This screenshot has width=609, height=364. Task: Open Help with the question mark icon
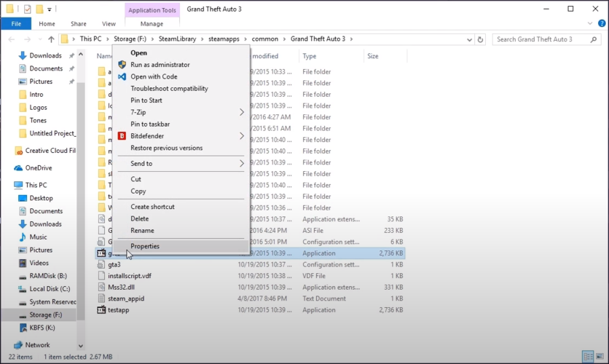tap(601, 24)
